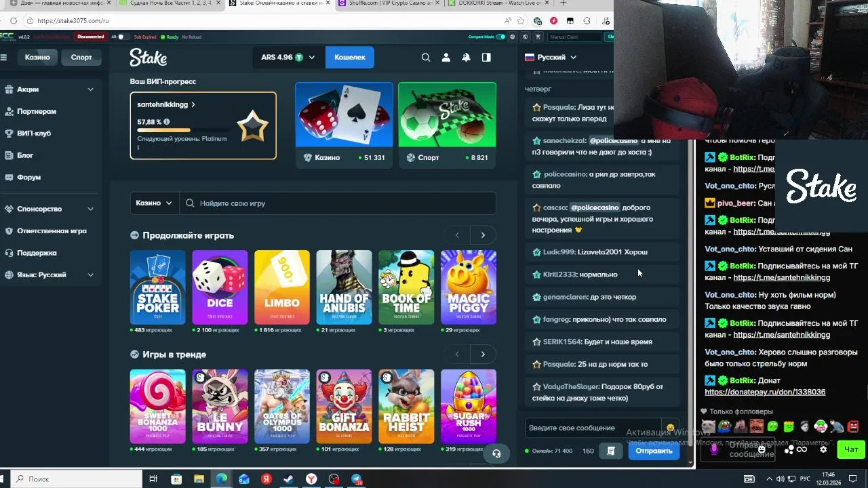Open the stream chat emoji smiley button

[762, 449]
